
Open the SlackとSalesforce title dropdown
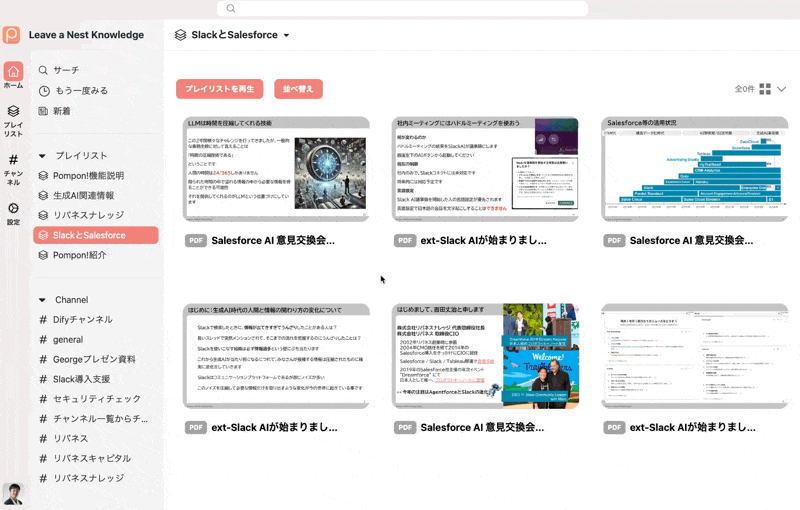pos(287,36)
